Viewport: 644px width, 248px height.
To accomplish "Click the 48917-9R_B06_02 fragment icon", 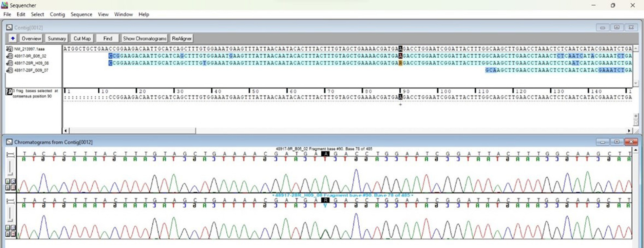I will click(9, 56).
